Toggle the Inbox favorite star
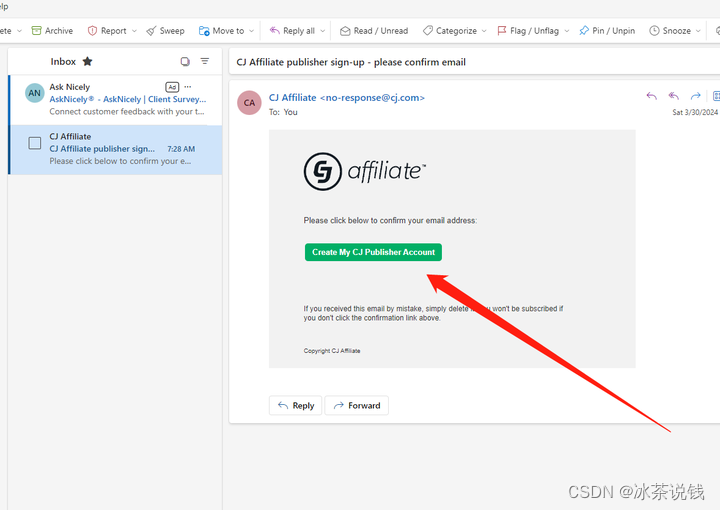Image resolution: width=720 pixels, height=510 pixels. click(87, 62)
